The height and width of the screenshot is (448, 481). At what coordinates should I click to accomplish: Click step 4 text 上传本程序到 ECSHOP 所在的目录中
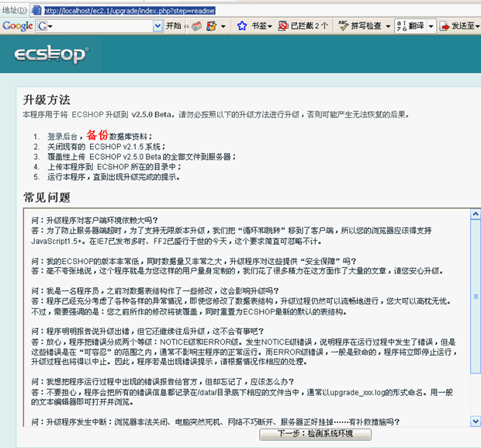[x=114, y=167]
